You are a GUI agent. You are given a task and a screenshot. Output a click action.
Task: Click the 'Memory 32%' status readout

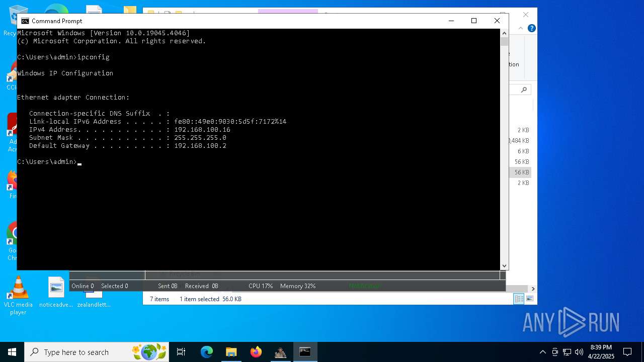298,286
